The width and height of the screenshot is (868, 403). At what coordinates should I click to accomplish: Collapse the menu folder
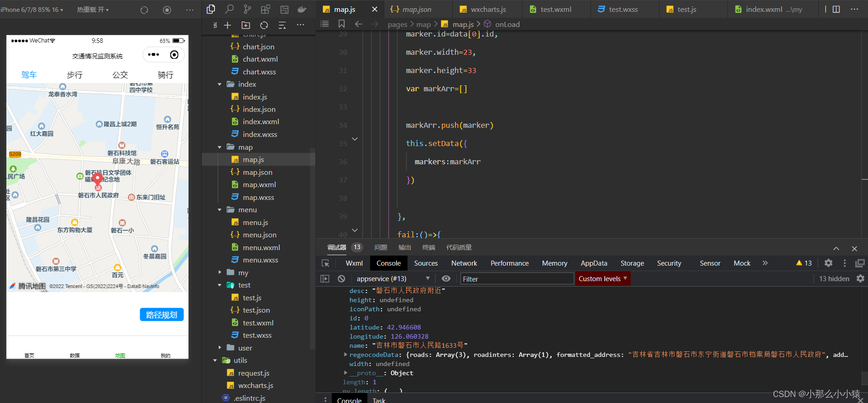coord(220,209)
